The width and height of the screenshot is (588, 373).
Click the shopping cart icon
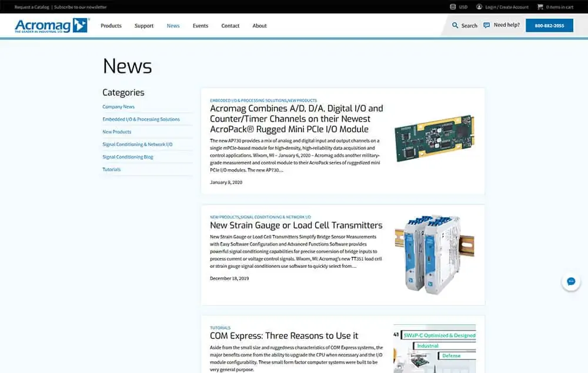[540, 6]
